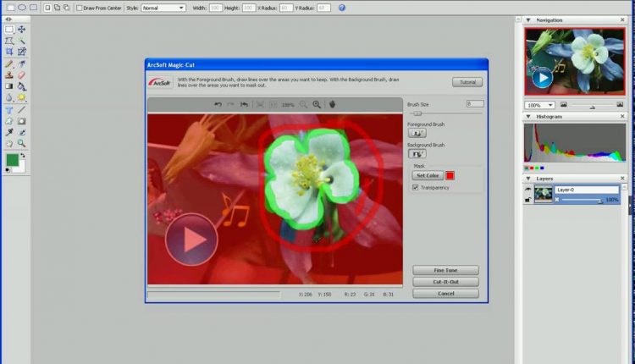Select the Crop tool

tap(9, 52)
